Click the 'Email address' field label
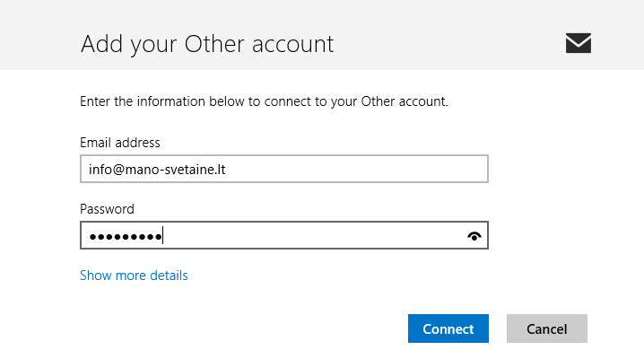This screenshot has width=644, height=359. (119, 143)
